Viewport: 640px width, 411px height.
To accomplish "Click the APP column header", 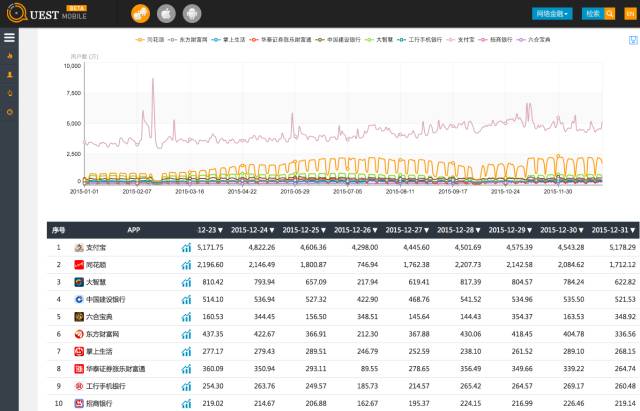I will pos(134,230).
